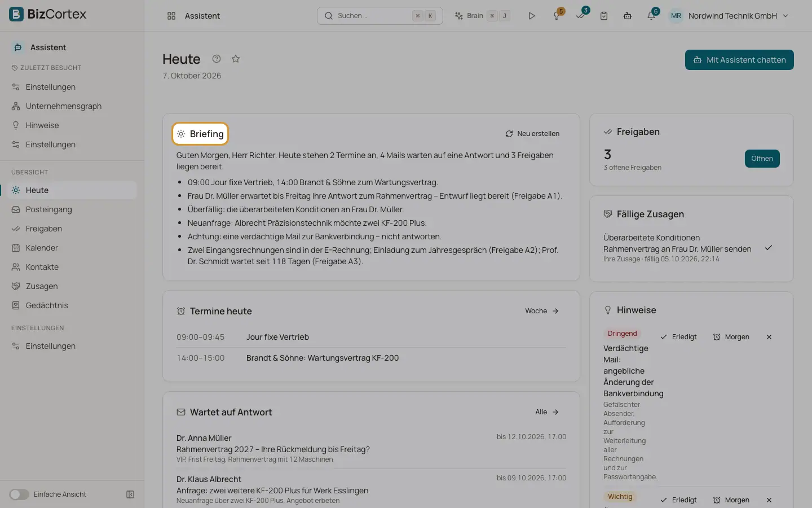Mark the Dringend hint as Erledigt
Viewport: 812px width, 508px height.
(678, 337)
